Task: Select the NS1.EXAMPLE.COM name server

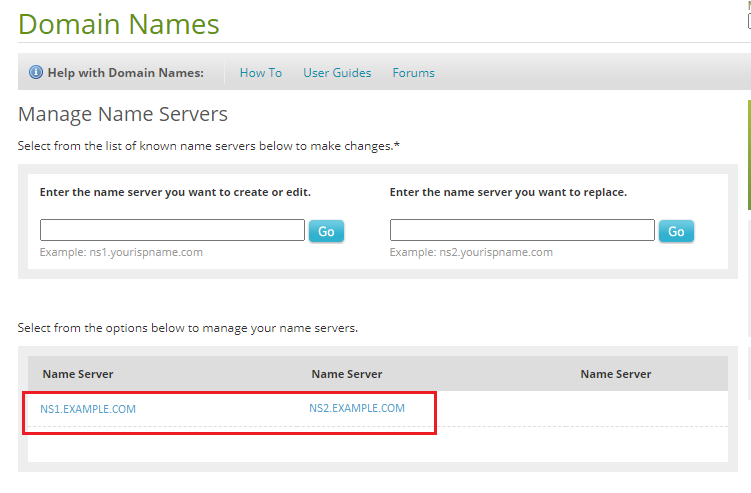Action: point(88,409)
